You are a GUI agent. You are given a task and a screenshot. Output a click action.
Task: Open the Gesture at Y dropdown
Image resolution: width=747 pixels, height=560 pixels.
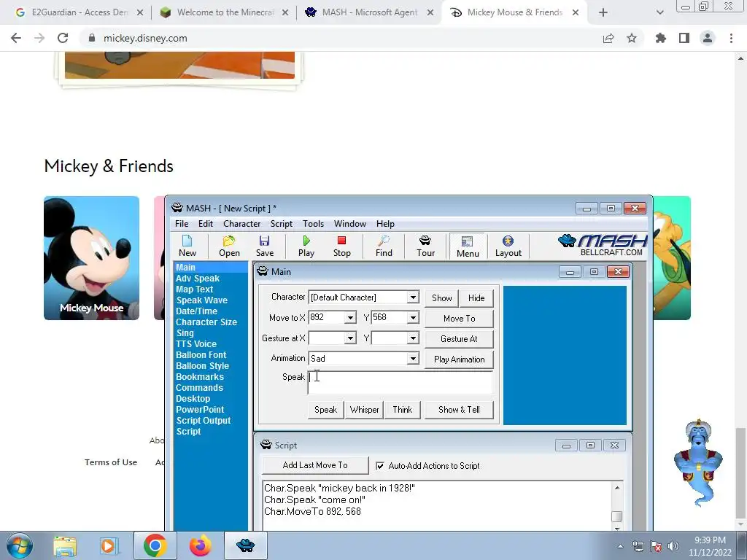tap(413, 338)
